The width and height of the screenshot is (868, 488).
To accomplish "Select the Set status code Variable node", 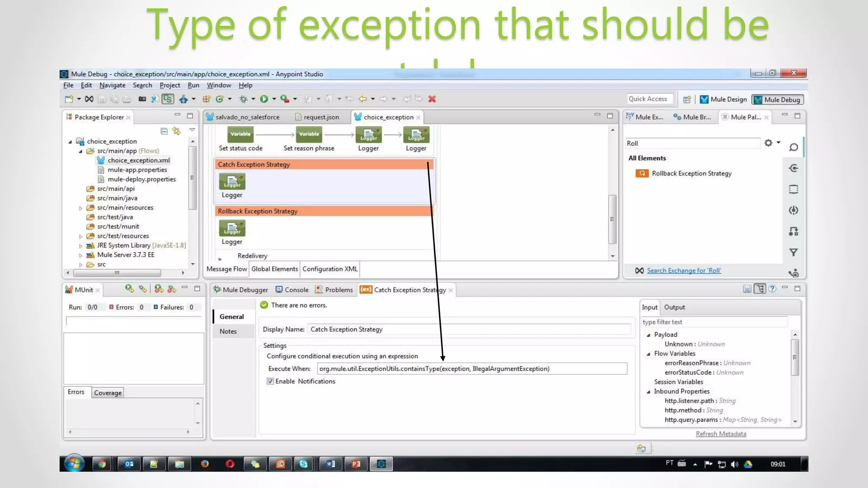I will [x=240, y=134].
